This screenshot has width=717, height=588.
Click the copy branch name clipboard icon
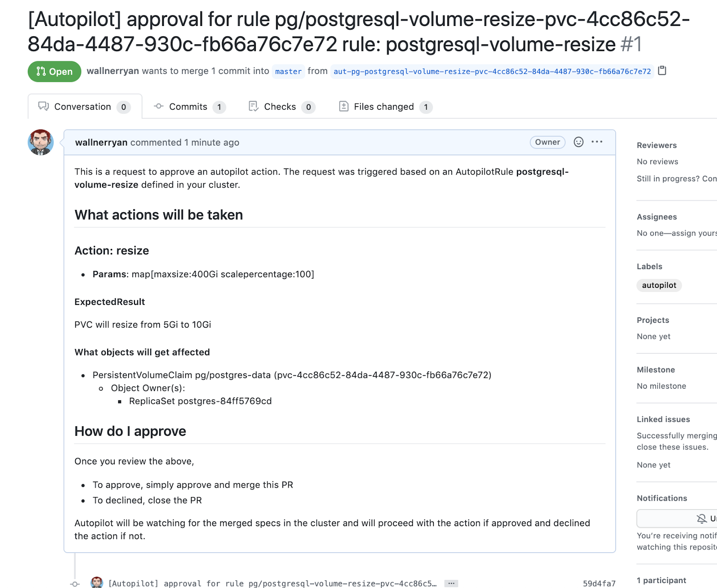(662, 71)
